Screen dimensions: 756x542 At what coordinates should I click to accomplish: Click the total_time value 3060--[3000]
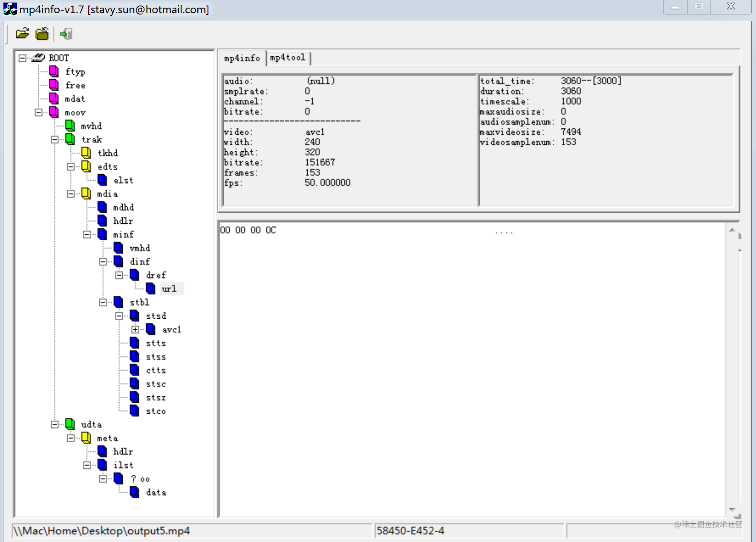click(591, 81)
